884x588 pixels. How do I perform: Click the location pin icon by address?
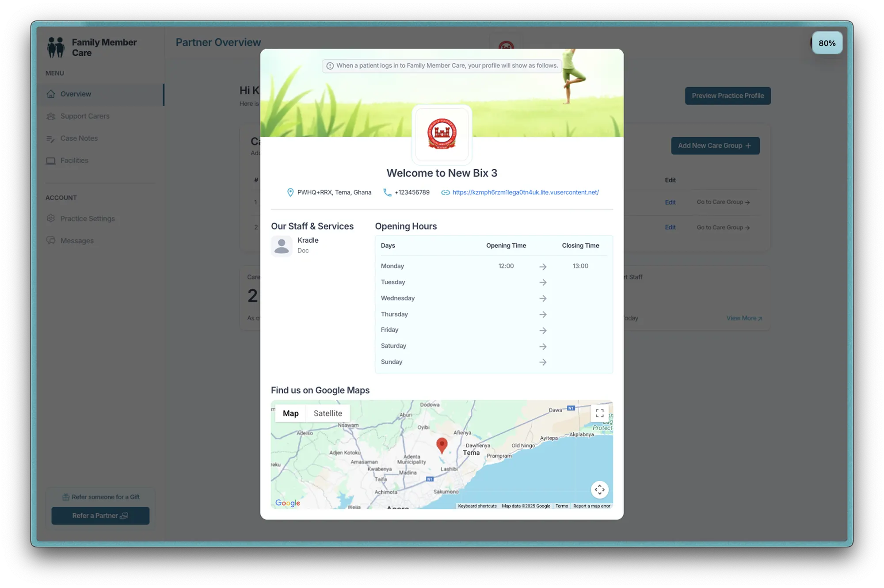pyautogui.click(x=290, y=192)
